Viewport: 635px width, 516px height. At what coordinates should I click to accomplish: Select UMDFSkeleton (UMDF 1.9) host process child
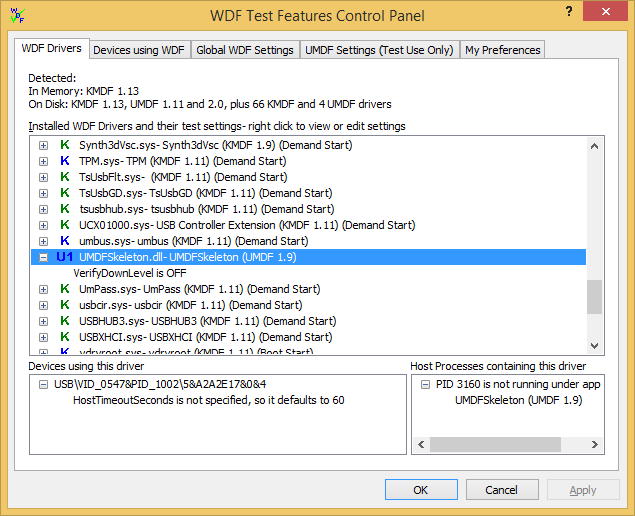click(x=518, y=400)
